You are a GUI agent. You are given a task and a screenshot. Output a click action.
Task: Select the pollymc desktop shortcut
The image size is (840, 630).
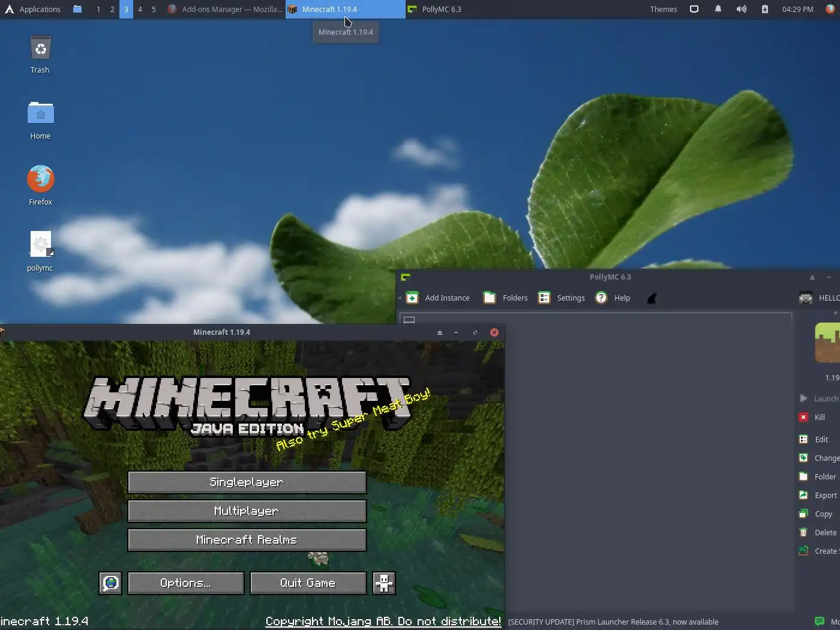(x=40, y=252)
